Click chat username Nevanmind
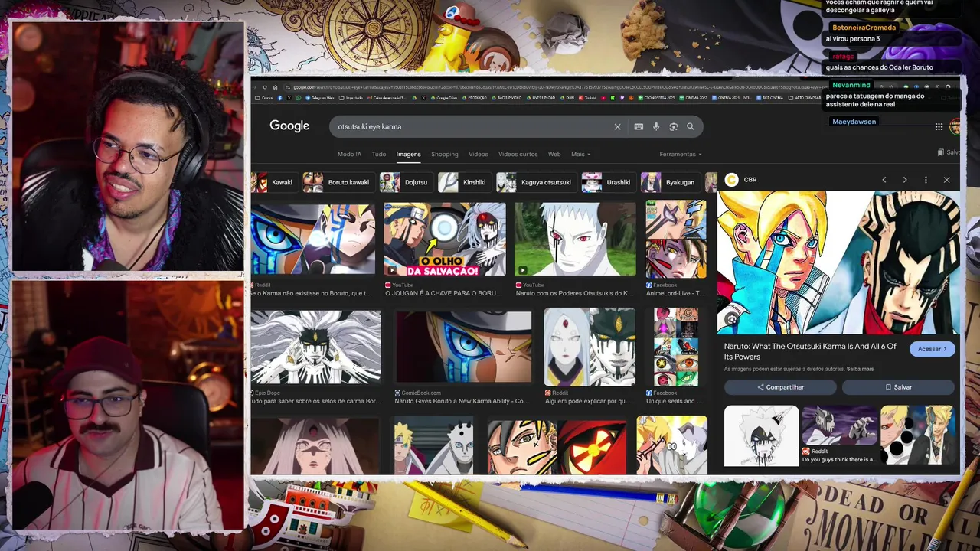980x551 pixels. tap(851, 85)
